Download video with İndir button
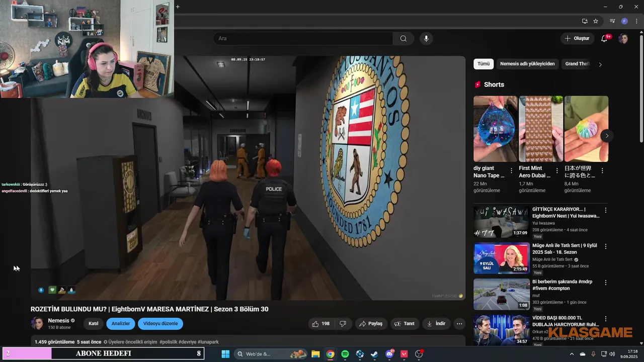644x362 pixels. [436, 324]
